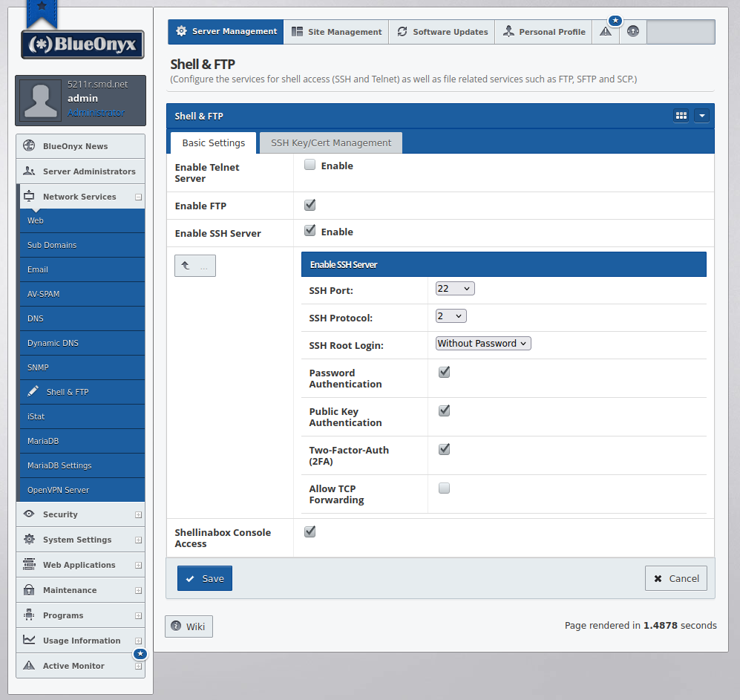
Task: Click the blue star badge on Active Monitor
Action: coord(140,654)
